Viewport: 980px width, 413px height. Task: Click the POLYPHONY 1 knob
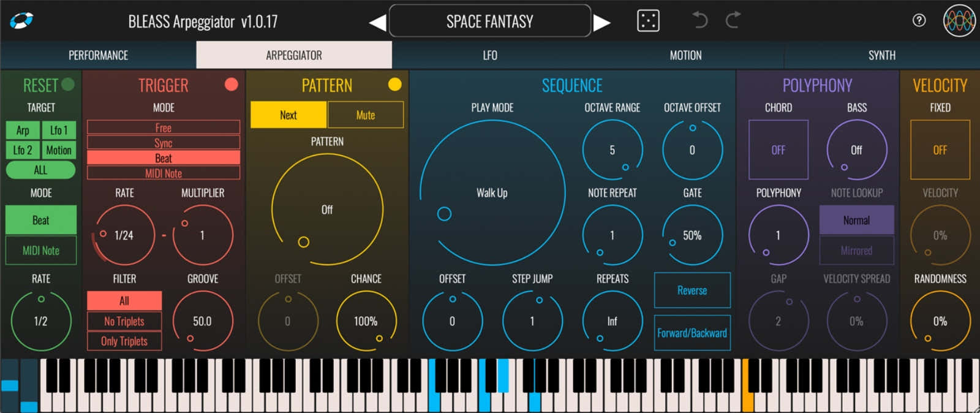pos(778,235)
